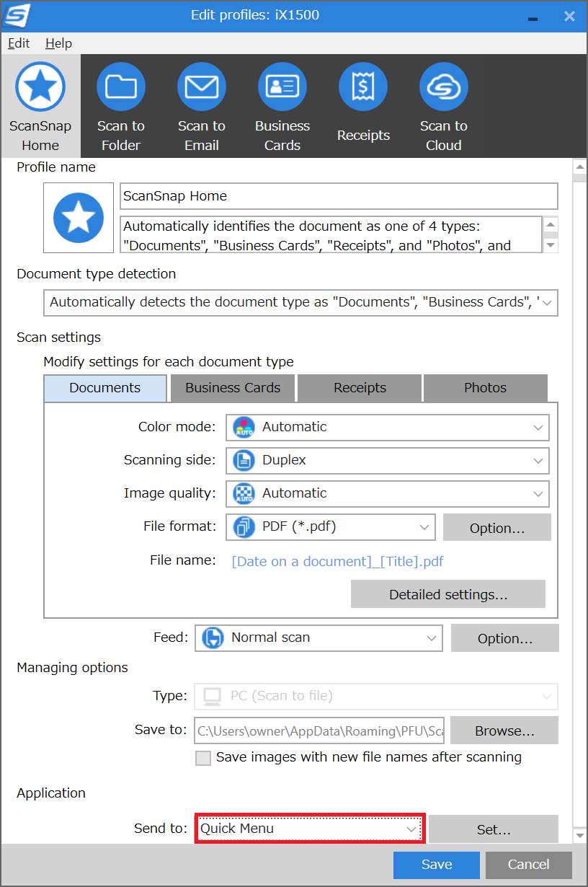The image size is (588, 887).
Task: Open the Scanning side Duplex dropdown
Action: point(388,460)
